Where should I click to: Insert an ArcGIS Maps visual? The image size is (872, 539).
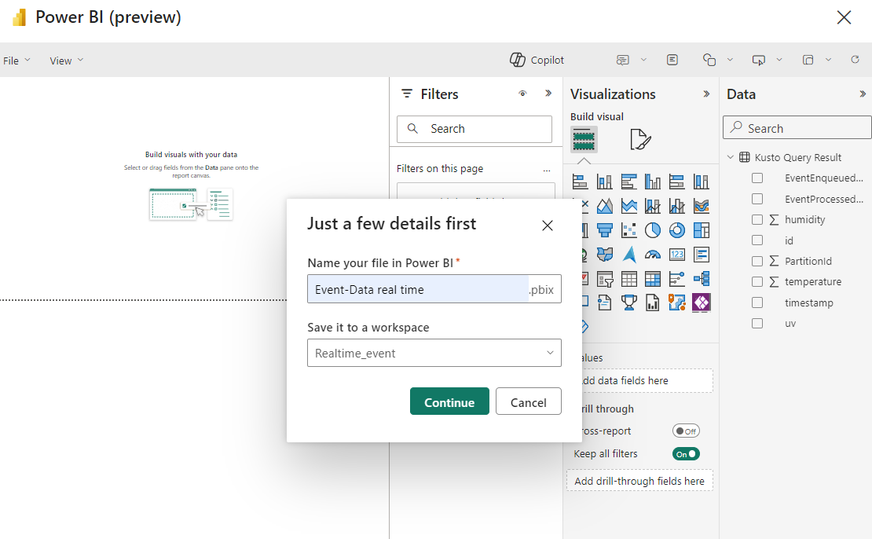pyautogui.click(x=677, y=303)
